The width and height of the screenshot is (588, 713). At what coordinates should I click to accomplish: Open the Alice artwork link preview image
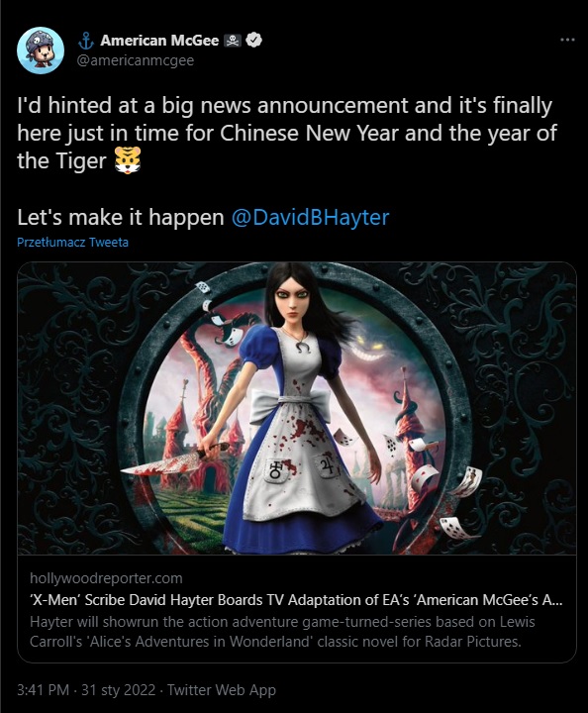pos(297,408)
